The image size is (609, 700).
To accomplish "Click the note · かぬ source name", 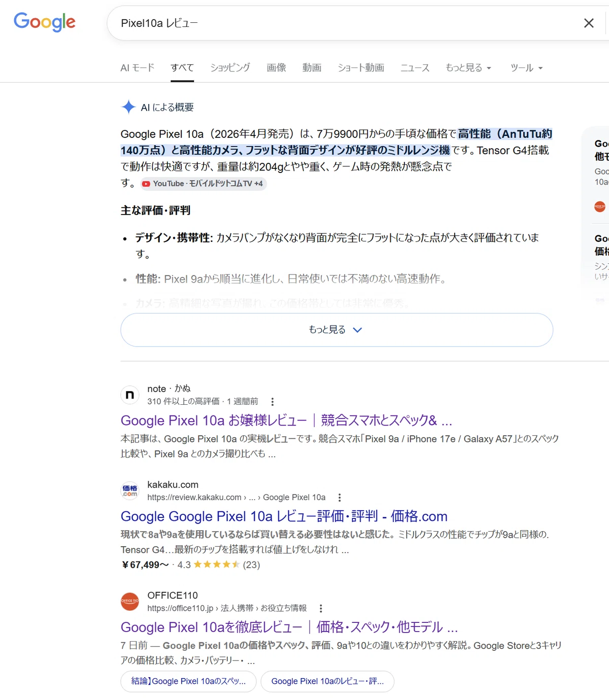I will [169, 389].
